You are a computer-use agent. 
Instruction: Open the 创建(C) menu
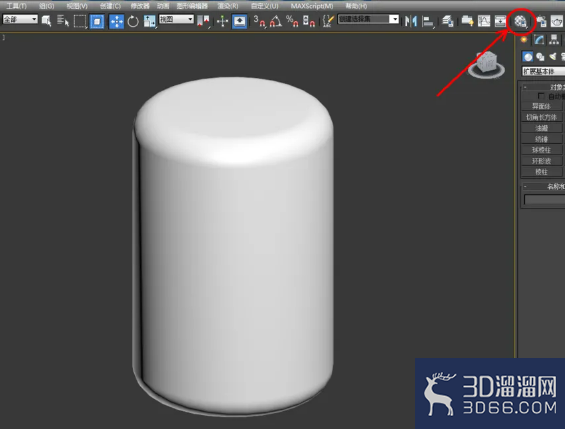(x=110, y=6)
